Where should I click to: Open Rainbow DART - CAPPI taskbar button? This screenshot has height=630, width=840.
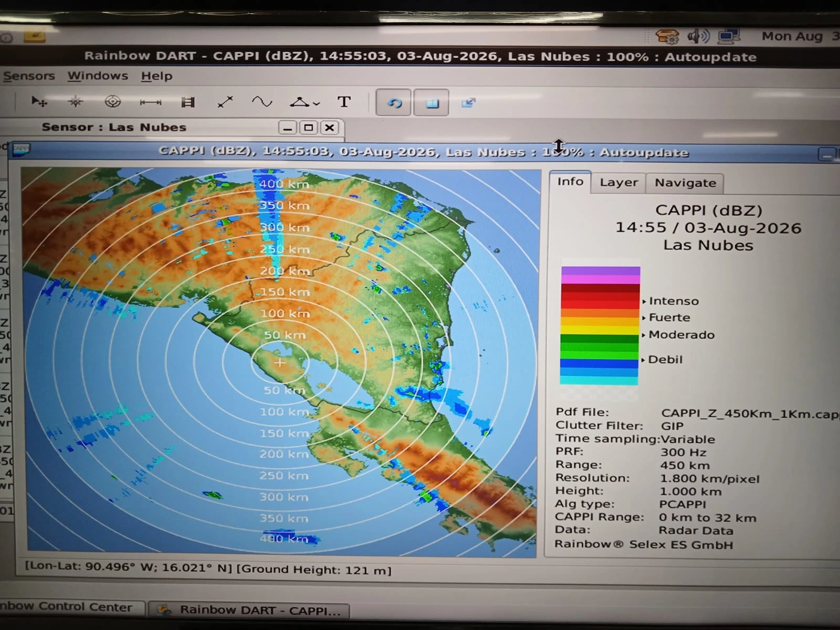[x=249, y=610]
